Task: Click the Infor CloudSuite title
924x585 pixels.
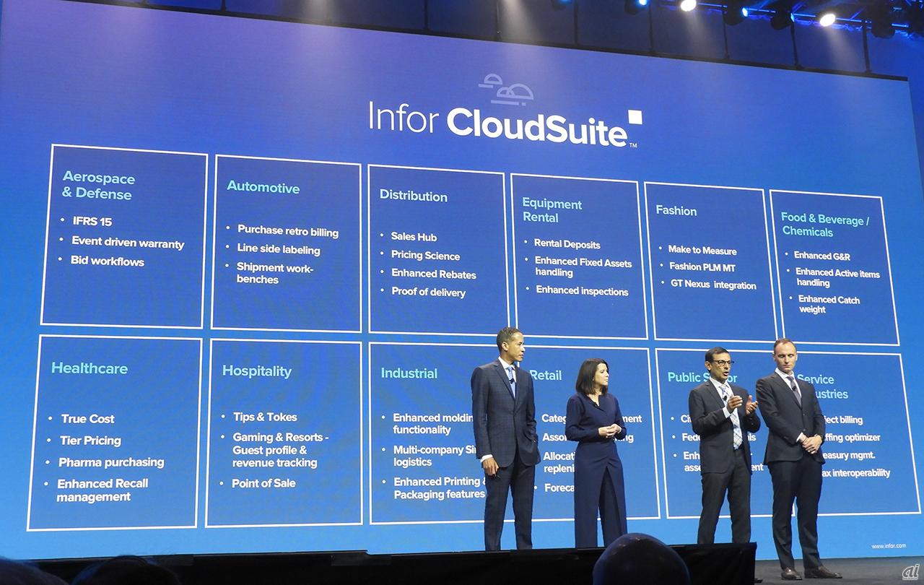Action: tap(505, 124)
